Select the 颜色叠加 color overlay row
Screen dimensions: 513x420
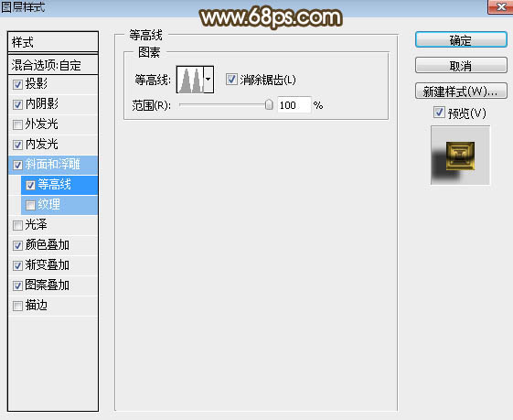pos(53,245)
